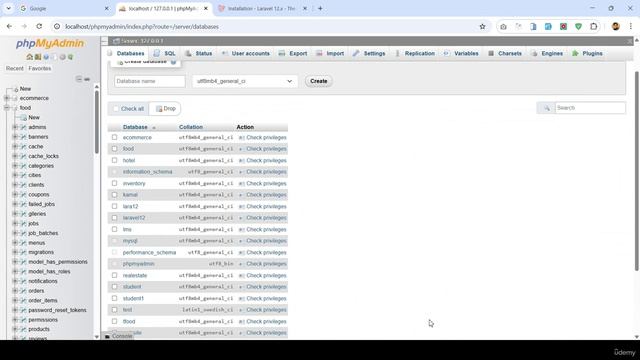
Task: Click the main page vertical scrollbar
Action: pos(637,171)
